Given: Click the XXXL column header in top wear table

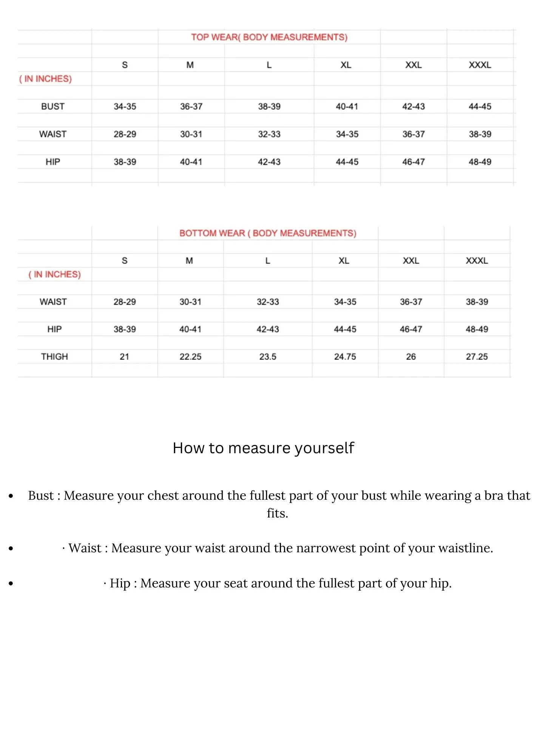Looking at the screenshot, I should [x=480, y=65].
